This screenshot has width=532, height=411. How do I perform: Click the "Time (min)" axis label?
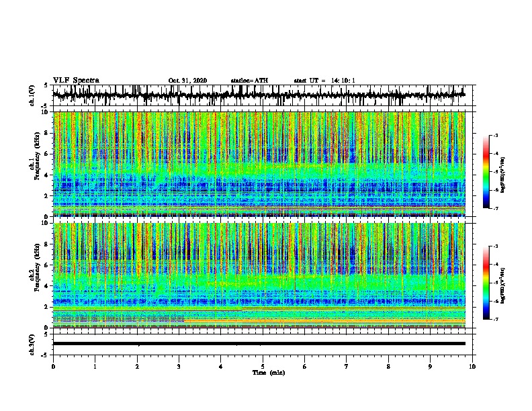coord(269,373)
